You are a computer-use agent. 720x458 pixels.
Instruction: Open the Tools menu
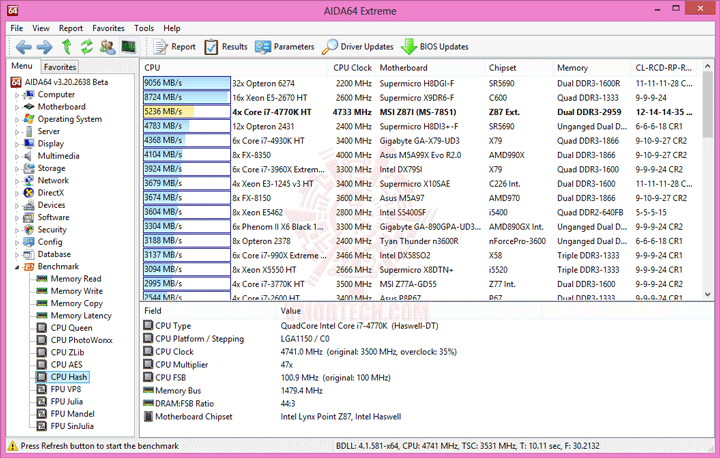(x=144, y=28)
